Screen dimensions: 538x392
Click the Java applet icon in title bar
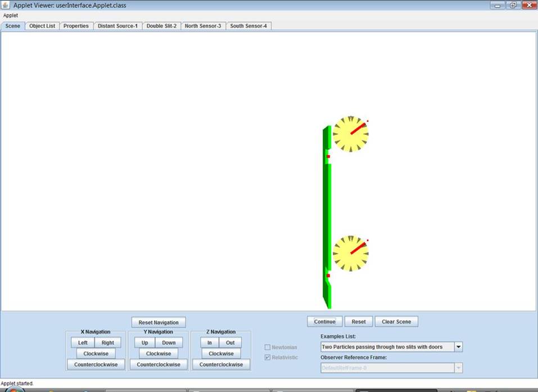pyautogui.click(x=6, y=5)
